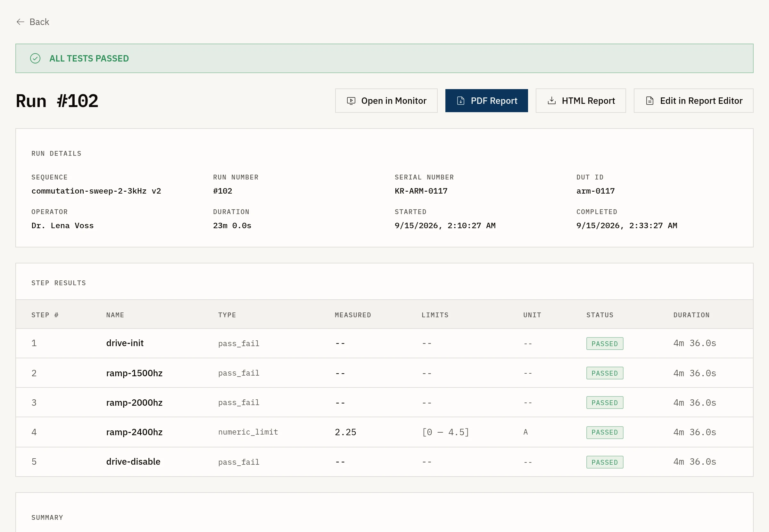Viewport: 769px width, 532px height.
Task: Click PASSED badge for drive-init
Action: (605, 344)
